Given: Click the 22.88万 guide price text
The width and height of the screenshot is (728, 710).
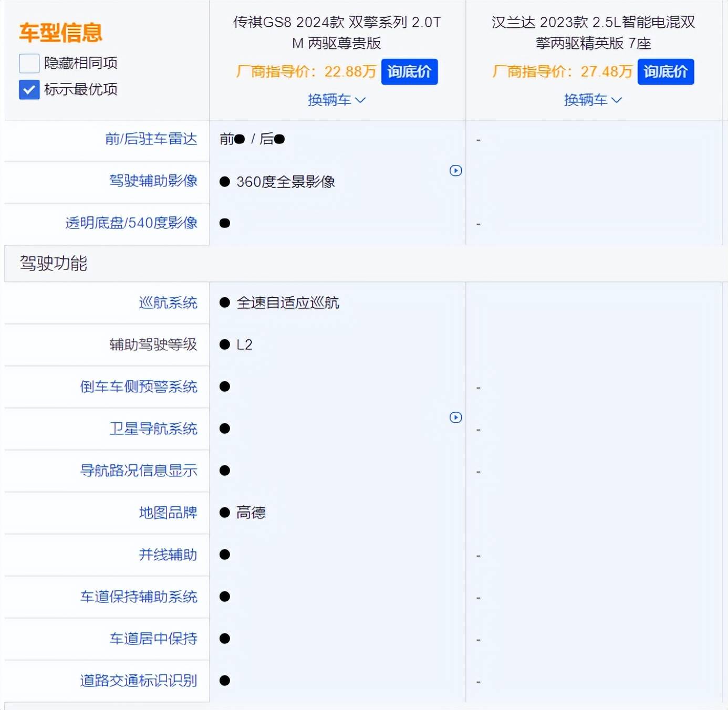Looking at the screenshot, I should (x=350, y=71).
